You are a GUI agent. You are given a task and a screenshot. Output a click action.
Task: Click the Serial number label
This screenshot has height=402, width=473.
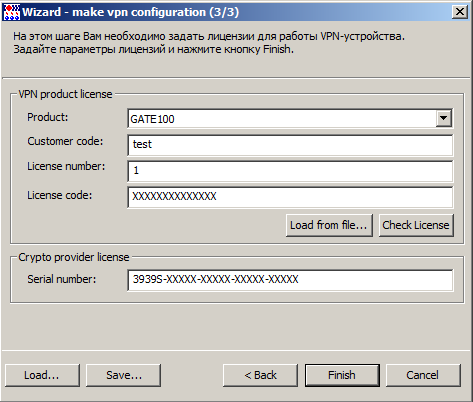(x=62, y=279)
